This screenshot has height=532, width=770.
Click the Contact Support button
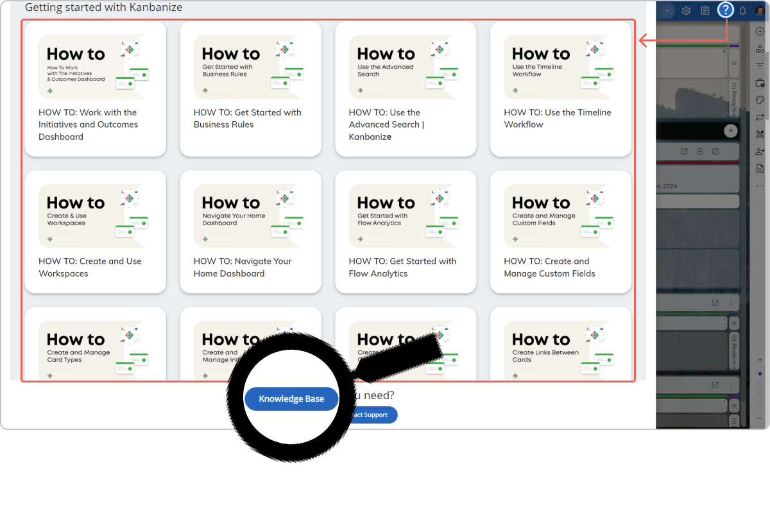pos(371,415)
